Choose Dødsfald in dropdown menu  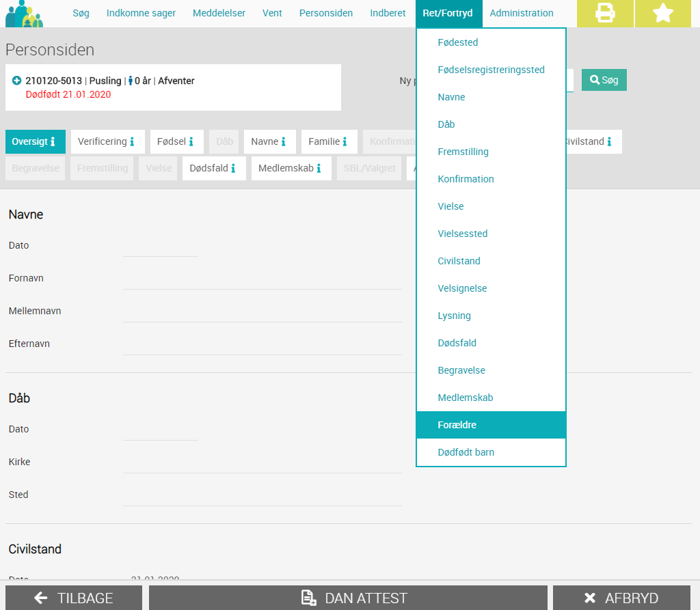coord(491,343)
